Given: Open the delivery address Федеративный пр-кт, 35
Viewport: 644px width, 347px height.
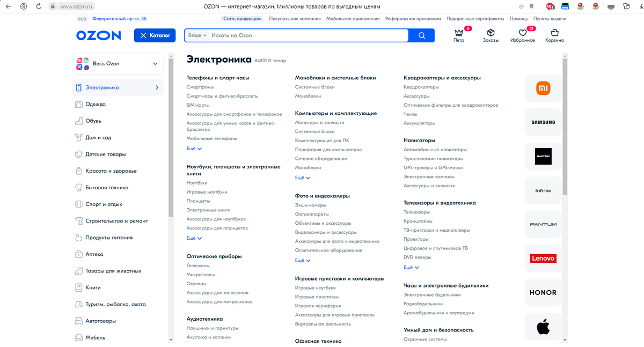Looking at the screenshot, I should point(119,19).
